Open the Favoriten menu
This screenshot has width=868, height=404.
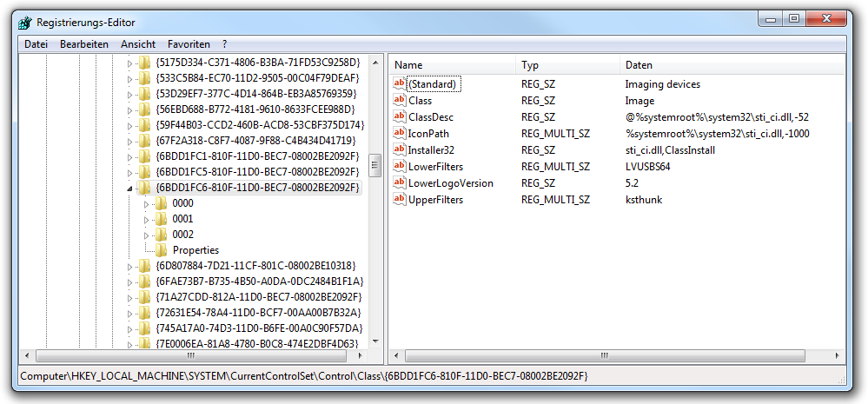pos(189,44)
